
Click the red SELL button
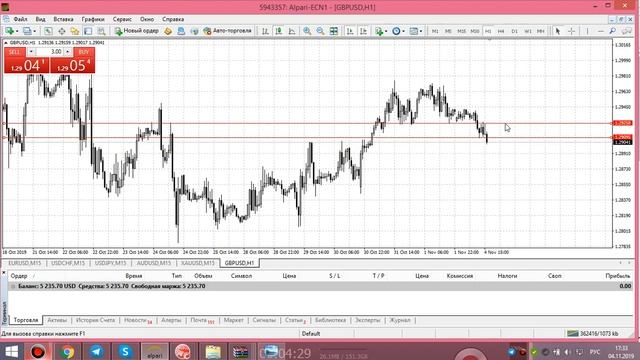[x=15, y=52]
